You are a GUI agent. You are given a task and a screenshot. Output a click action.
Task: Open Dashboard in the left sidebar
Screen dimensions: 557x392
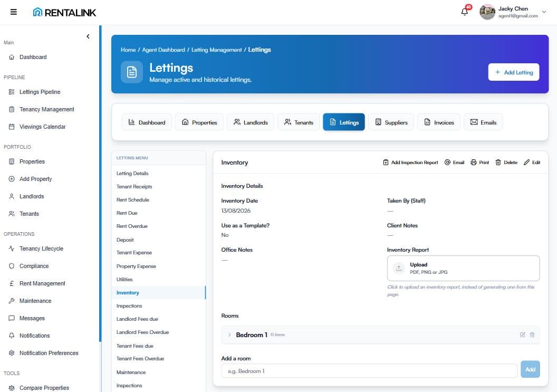(33, 57)
